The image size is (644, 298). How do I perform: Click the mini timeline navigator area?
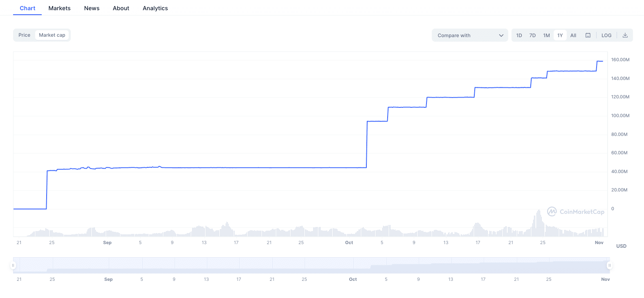click(x=311, y=265)
